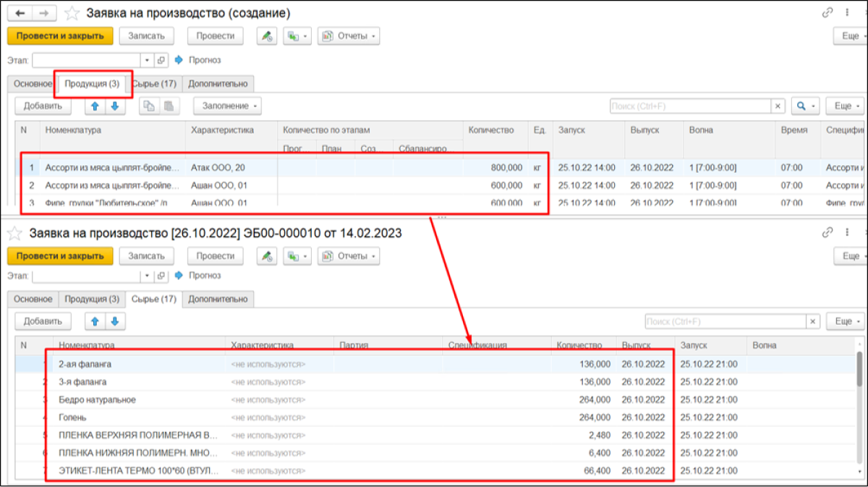The height and width of the screenshot is (487, 868).
Task: Open Основное tab in bottom window
Action: (x=33, y=299)
